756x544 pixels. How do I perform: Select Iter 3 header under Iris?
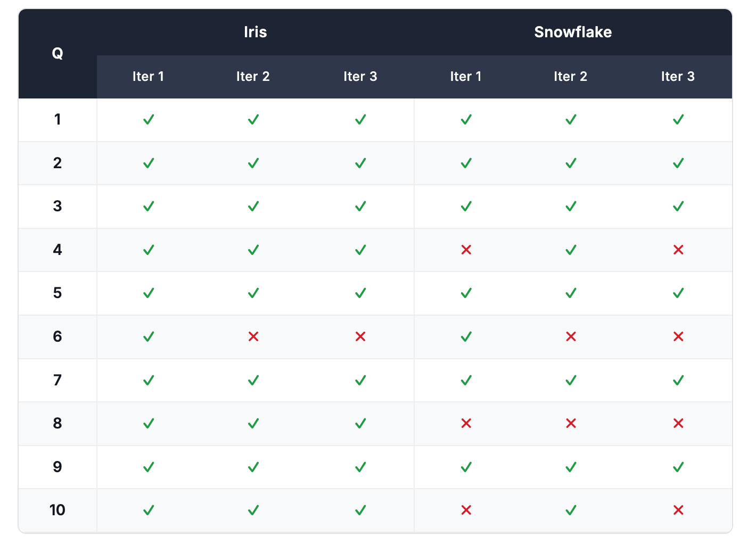click(x=360, y=77)
